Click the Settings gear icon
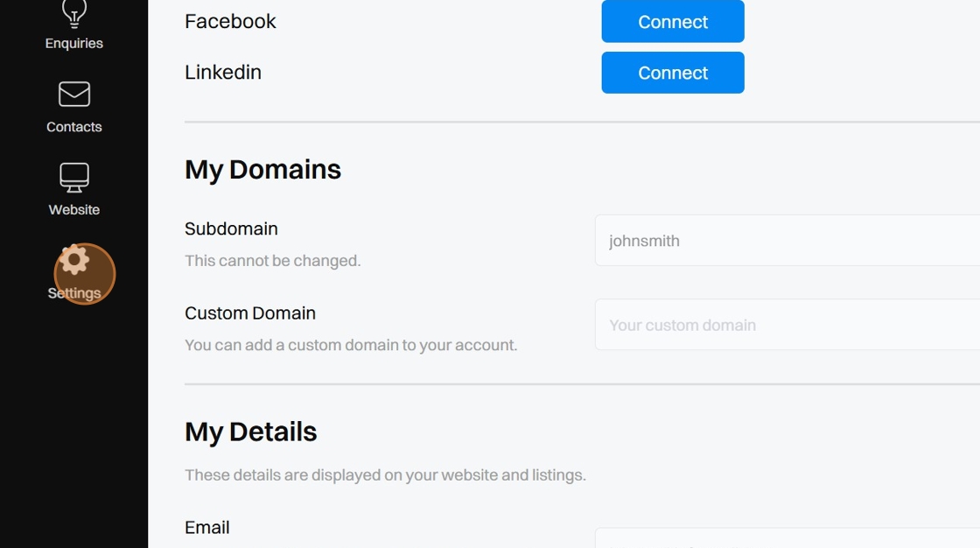Screen dimensions: 980x548 74,260
